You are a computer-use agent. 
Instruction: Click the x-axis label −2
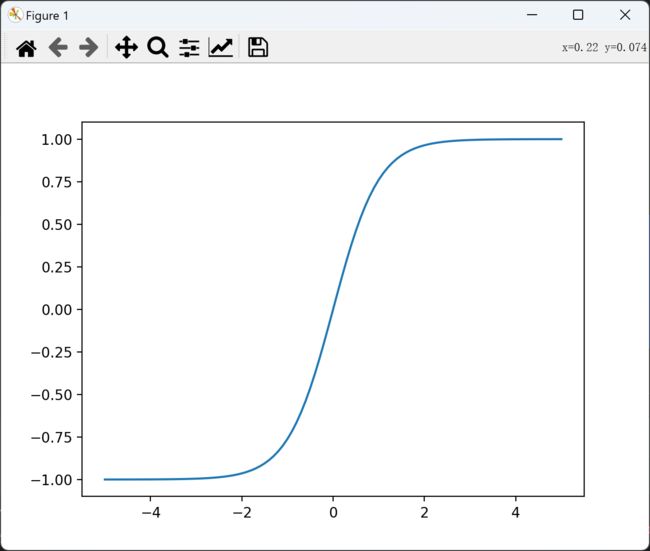[242, 513]
